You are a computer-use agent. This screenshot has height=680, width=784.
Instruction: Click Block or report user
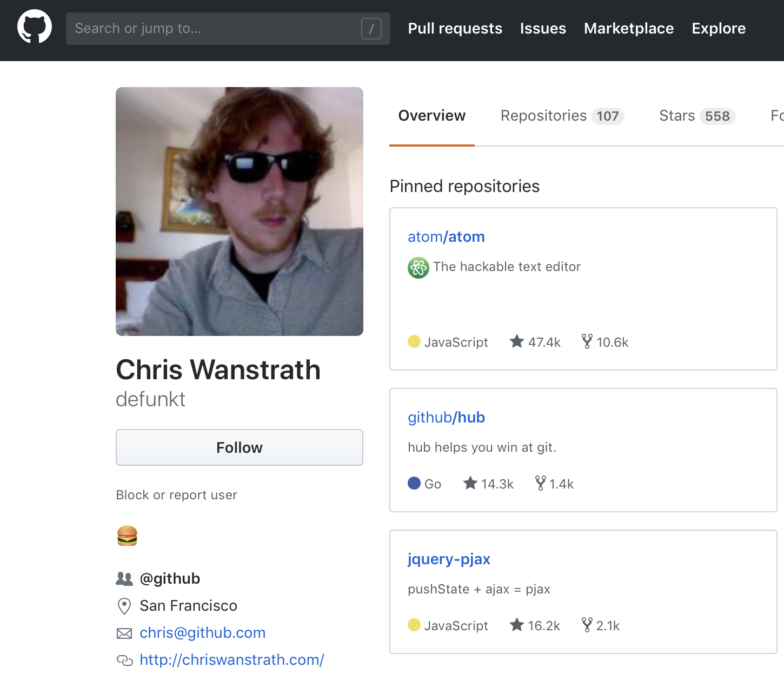pyautogui.click(x=176, y=494)
